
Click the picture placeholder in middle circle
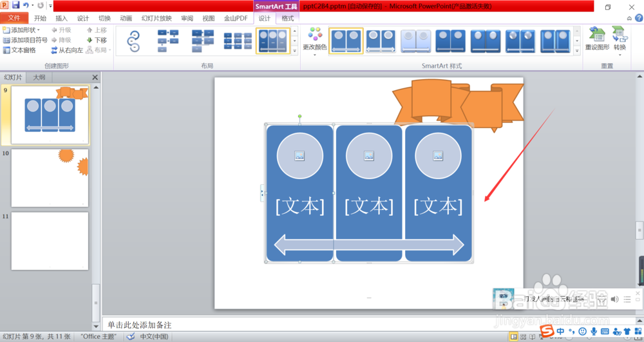[369, 156]
